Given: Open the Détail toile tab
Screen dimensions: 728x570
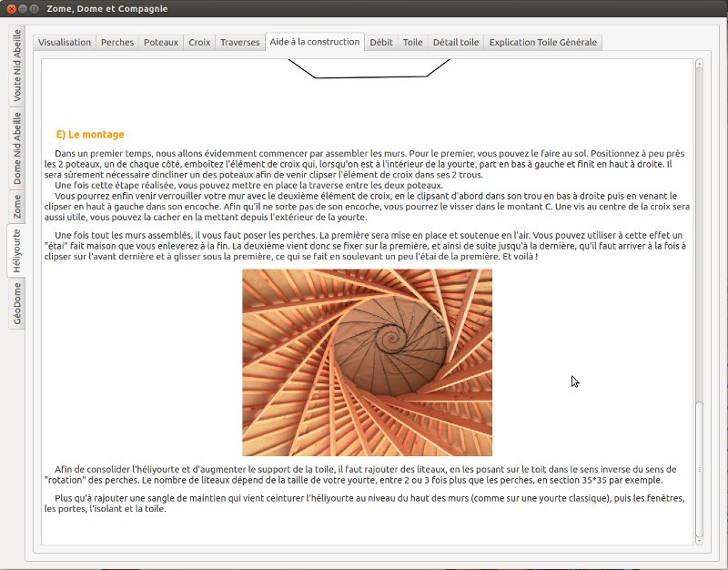Looking at the screenshot, I should (456, 42).
